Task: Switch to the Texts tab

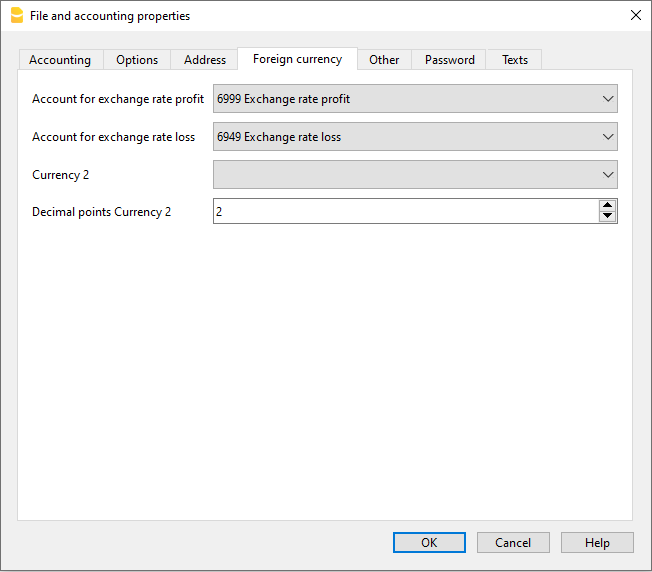Action: tap(515, 60)
